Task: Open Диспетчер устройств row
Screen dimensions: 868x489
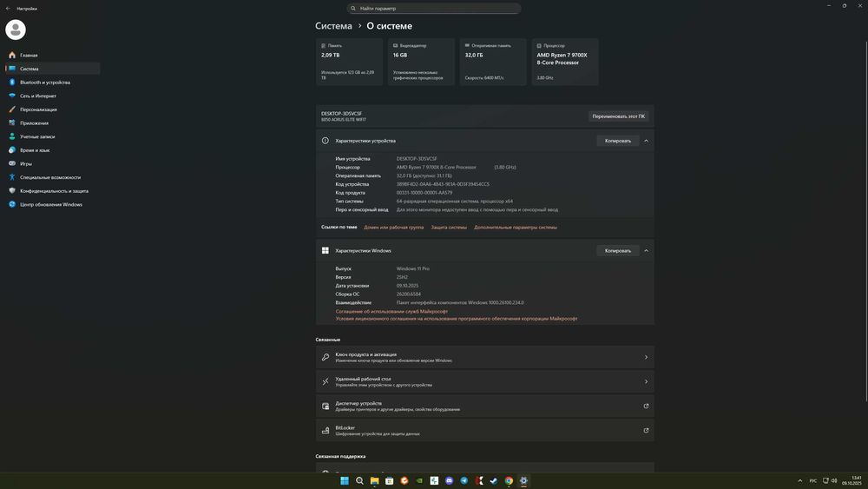Action: [x=485, y=406]
